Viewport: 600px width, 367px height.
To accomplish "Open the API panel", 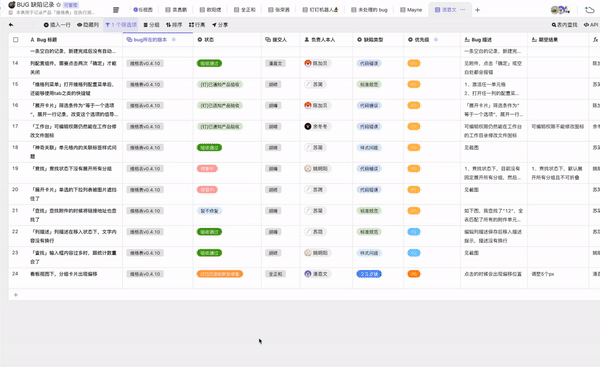I will pos(591,25).
